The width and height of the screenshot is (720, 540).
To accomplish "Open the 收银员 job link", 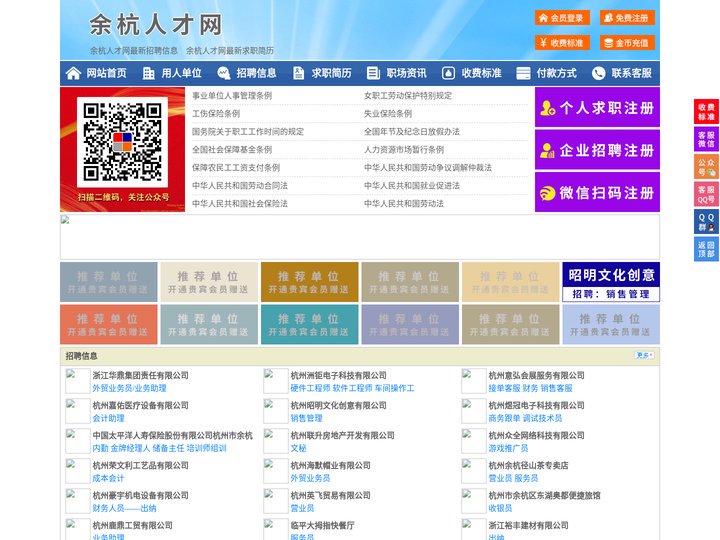I will click(500, 508).
